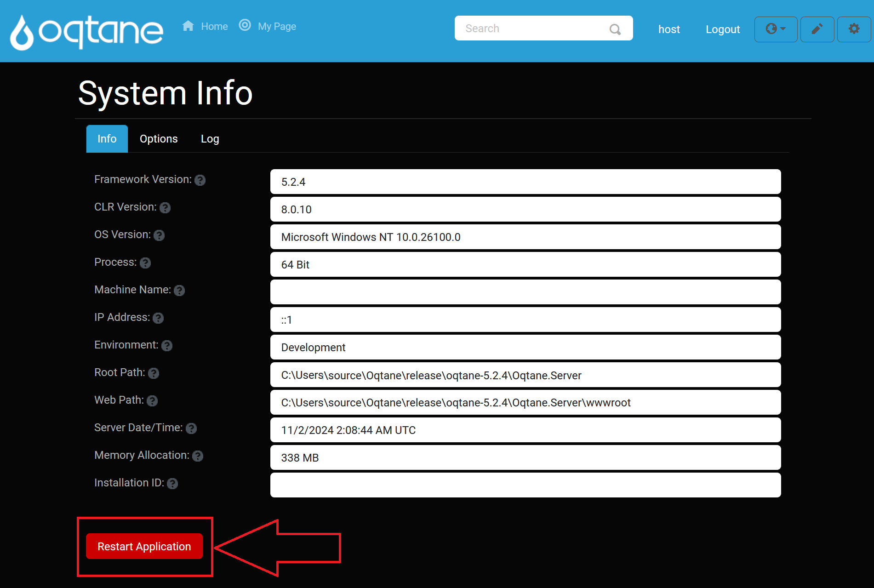
Task: Go to the Home link
Action: (x=214, y=27)
